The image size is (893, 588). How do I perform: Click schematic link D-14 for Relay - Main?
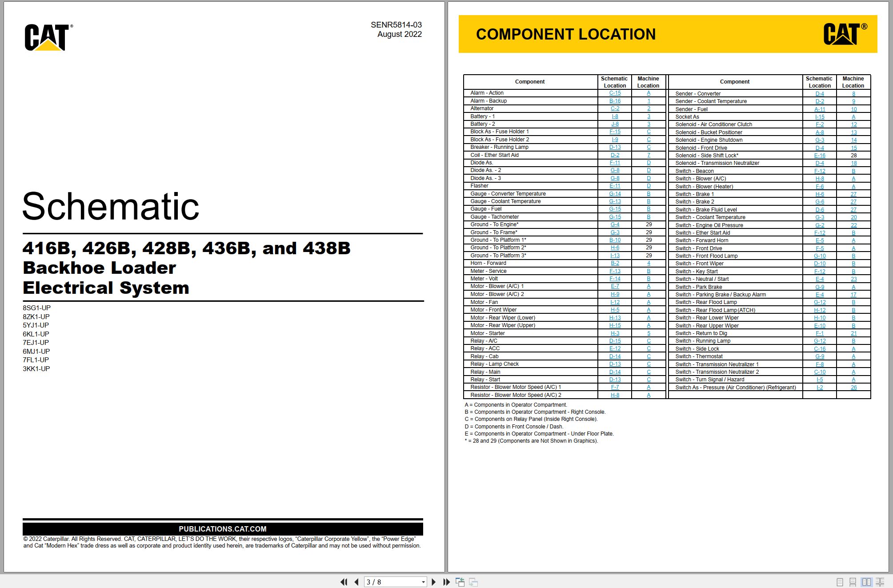coord(615,372)
